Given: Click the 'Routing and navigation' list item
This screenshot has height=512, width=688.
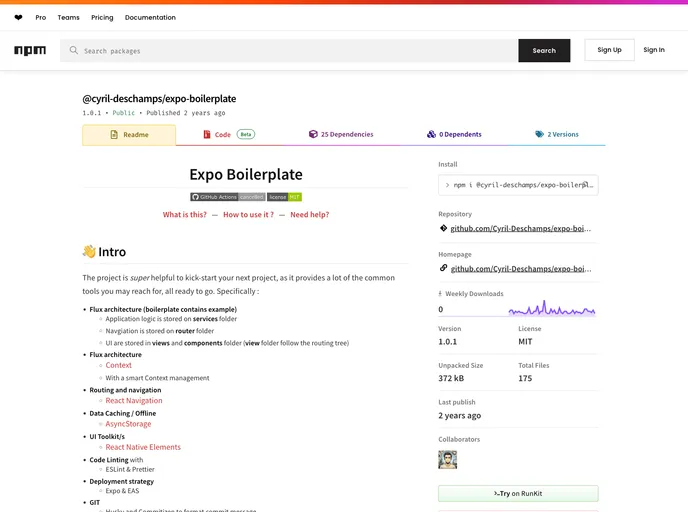Looking at the screenshot, I should (x=125, y=390).
